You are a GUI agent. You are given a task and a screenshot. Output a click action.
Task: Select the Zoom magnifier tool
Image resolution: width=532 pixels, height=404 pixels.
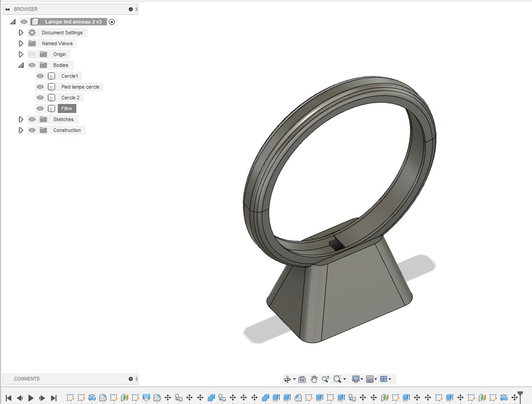click(x=325, y=379)
